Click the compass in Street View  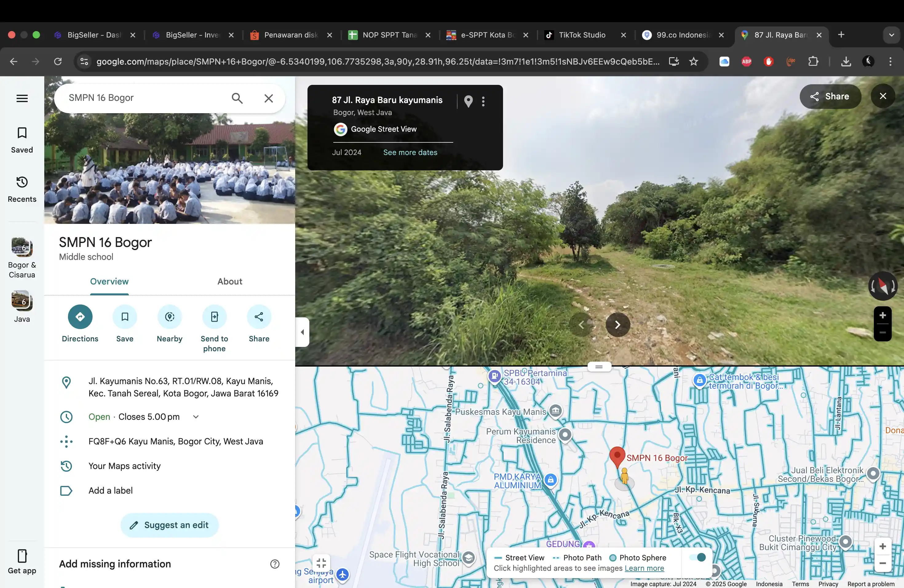pos(882,286)
